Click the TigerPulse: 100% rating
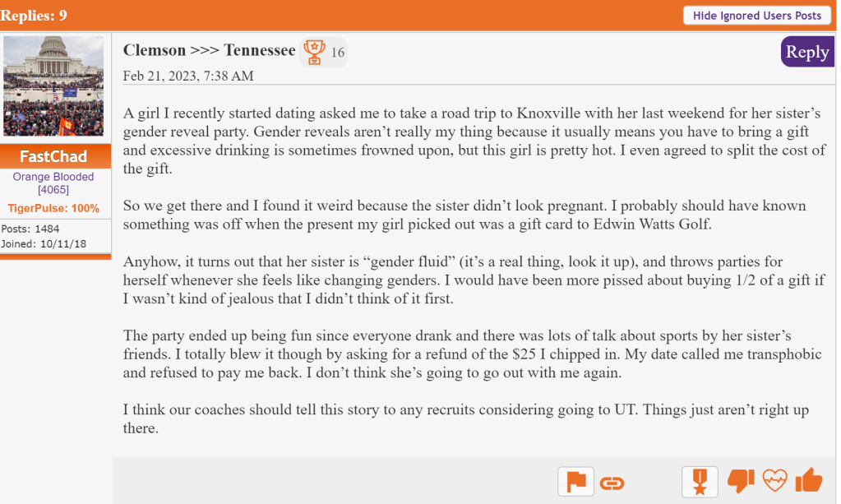The height and width of the screenshot is (504, 841). point(53,208)
